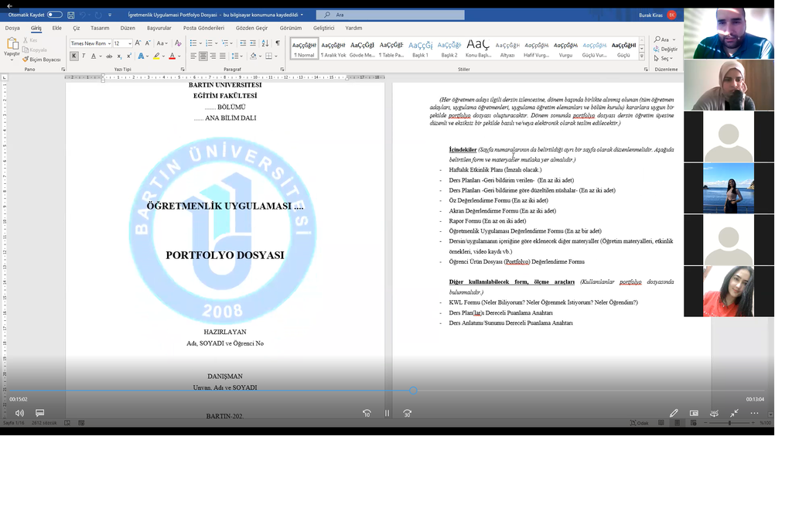Align text right

click(x=213, y=56)
